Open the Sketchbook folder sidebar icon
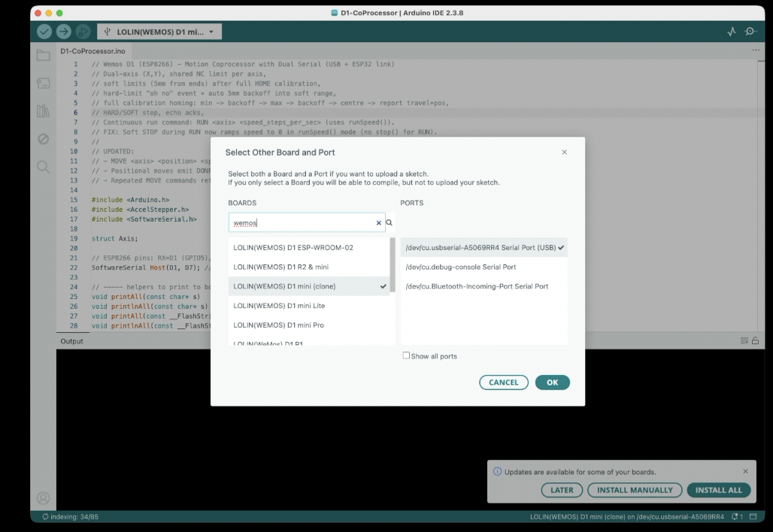Image resolution: width=773 pixels, height=532 pixels. pos(44,55)
